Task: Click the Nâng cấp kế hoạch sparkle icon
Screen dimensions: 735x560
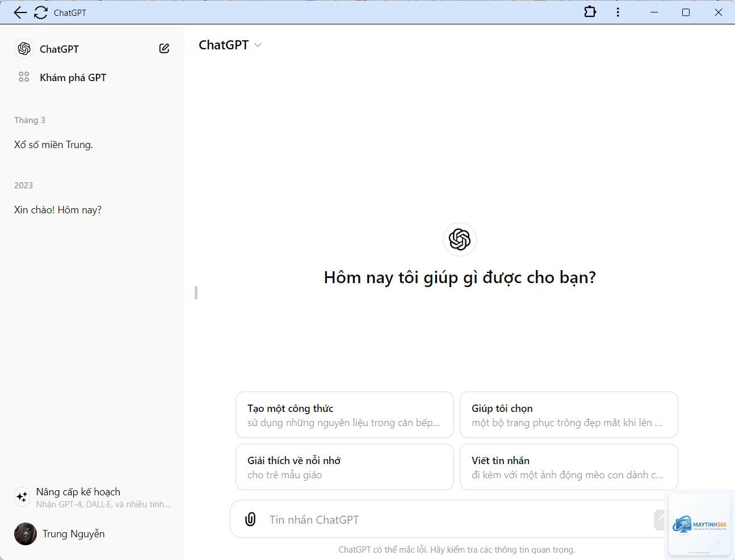Action: 22,497
